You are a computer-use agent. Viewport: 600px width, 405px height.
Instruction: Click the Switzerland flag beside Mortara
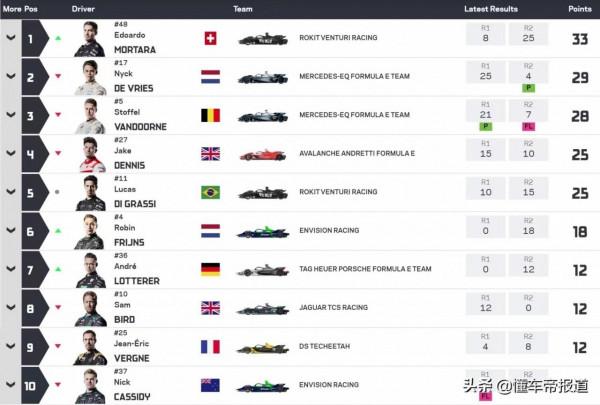[210, 39]
